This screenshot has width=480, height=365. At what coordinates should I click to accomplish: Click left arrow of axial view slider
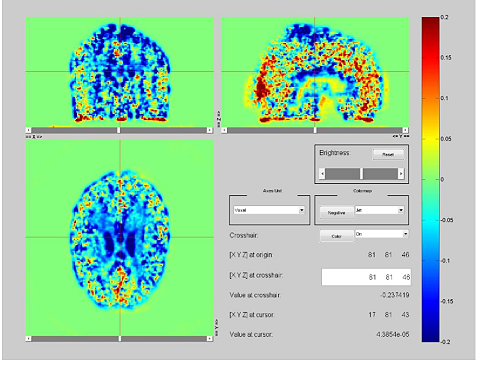[29, 339]
